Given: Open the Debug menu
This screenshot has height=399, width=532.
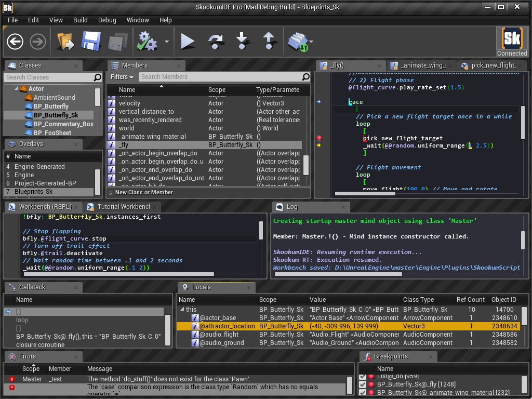Looking at the screenshot, I should pos(107,20).
